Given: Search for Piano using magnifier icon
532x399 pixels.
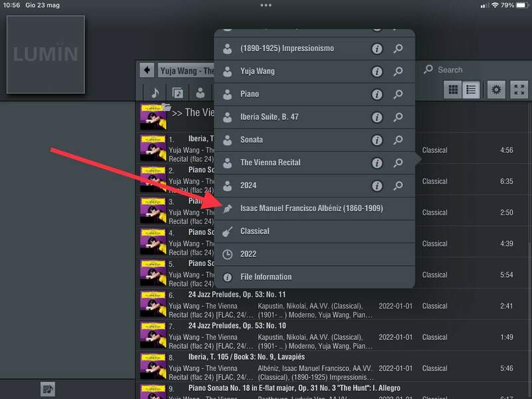Looking at the screenshot, I should [x=398, y=94].
